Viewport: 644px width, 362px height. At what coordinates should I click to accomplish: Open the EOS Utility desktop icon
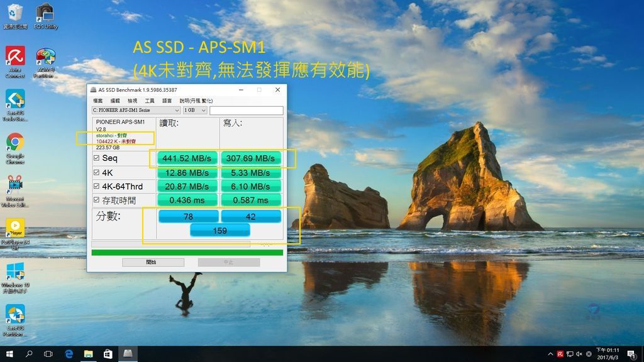pyautogui.click(x=45, y=16)
